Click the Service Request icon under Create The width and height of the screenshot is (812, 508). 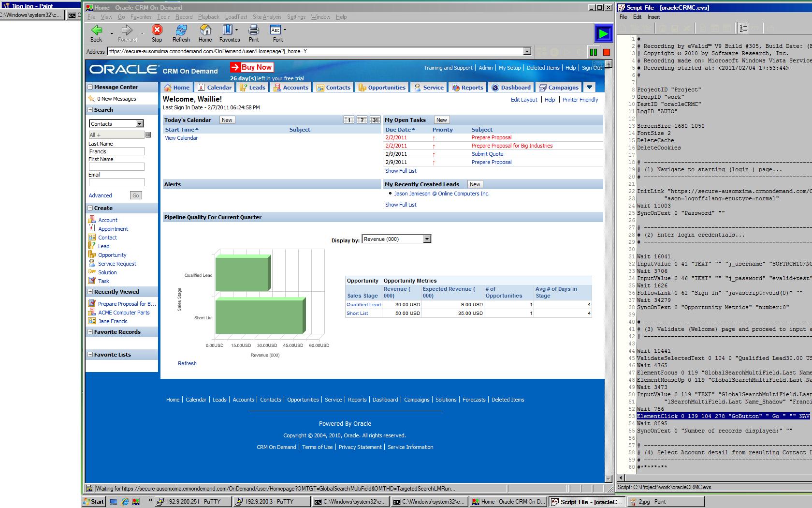coord(92,263)
